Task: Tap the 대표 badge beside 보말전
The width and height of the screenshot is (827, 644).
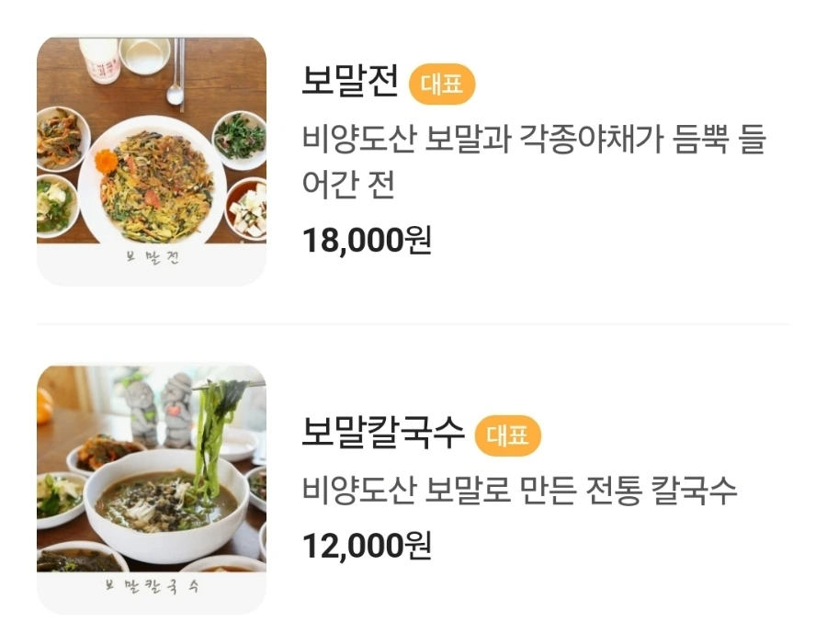Action: [442, 85]
